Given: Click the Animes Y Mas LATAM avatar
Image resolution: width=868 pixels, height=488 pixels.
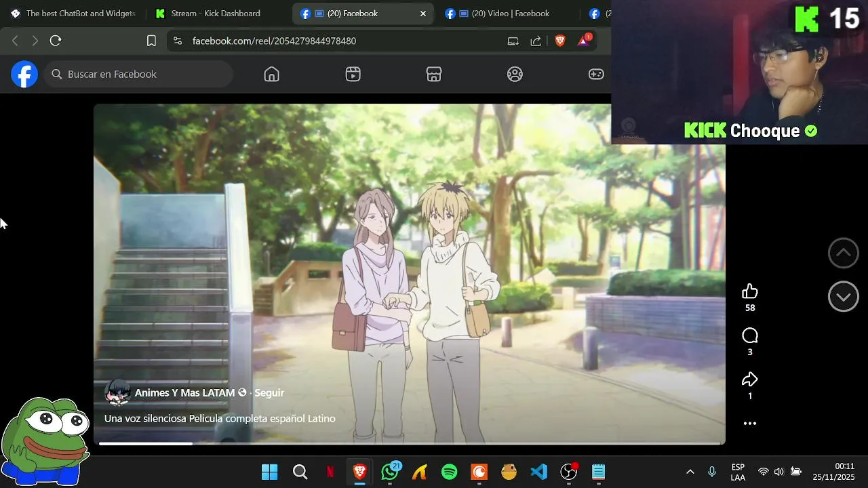Looking at the screenshot, I should point(117,392).
